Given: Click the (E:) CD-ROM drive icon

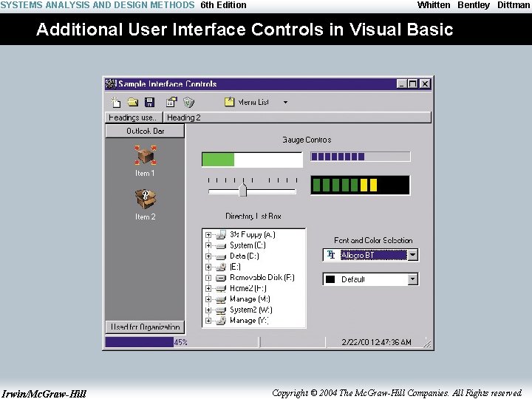Looking at the screenshot, I should (221, 267).
